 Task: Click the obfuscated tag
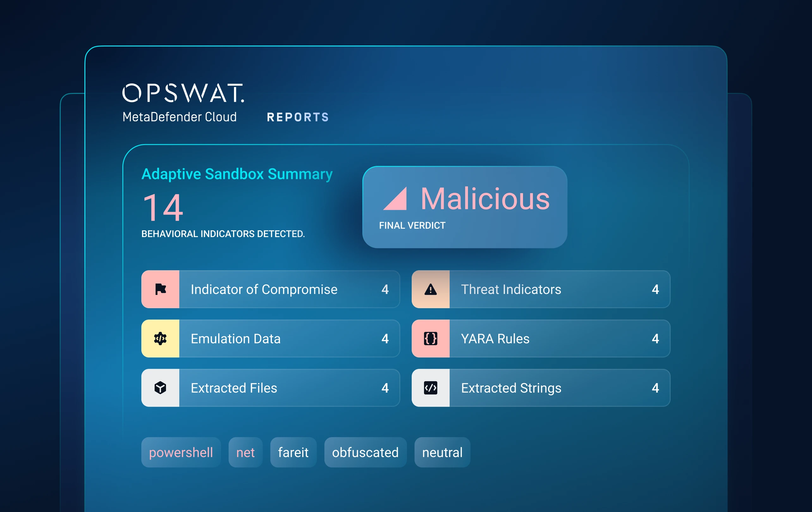(x=365, y=452)
